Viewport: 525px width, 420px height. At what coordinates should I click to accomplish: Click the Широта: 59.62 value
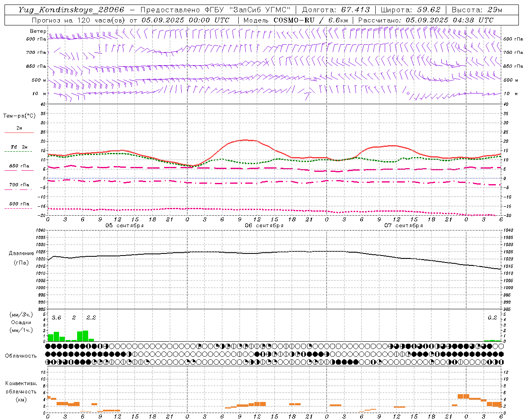click(x=411, y=10)
